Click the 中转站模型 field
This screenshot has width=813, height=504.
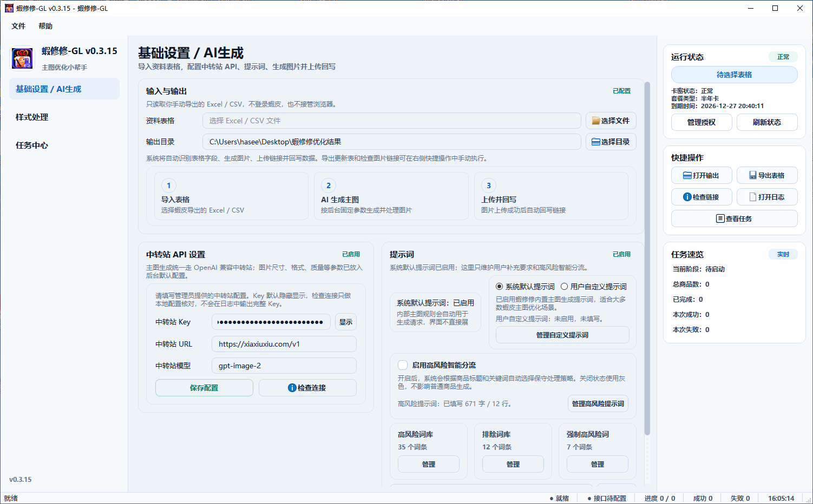(x=284, y=366)
